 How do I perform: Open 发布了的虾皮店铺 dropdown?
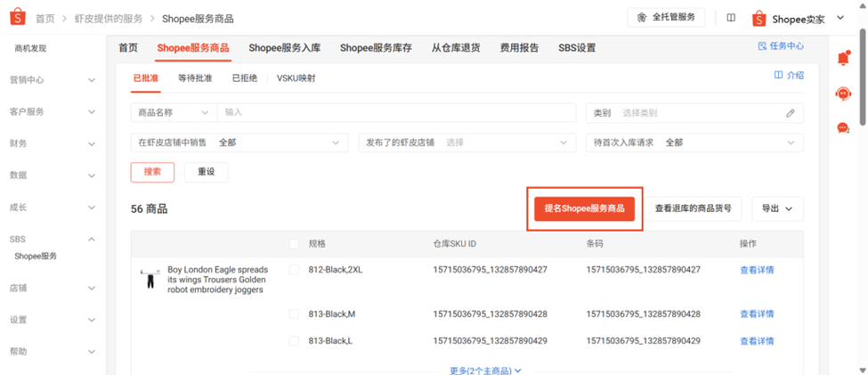(467, 143)
